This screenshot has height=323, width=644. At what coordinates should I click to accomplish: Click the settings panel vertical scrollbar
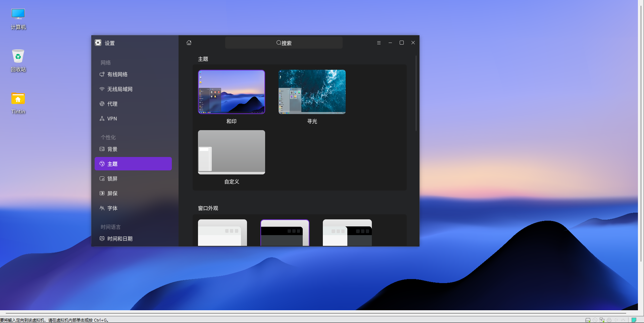[x=416, y=94]
